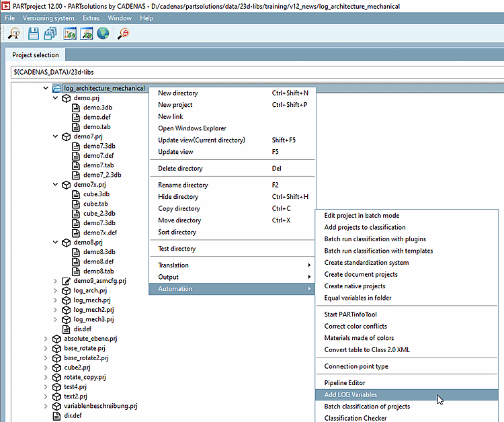Choose Add LOG Variables from submenu
The width and height of the screenshot is (504, 422).
(350, 394)
